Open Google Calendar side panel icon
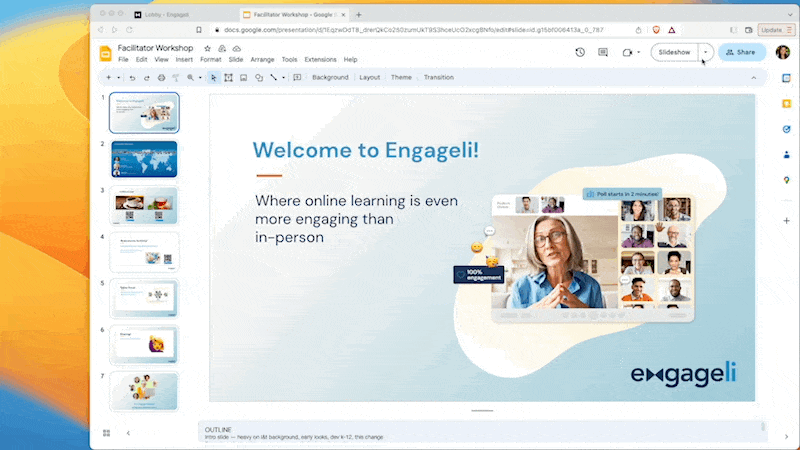This screenshot has height=450, width=800. pos(786,78)
